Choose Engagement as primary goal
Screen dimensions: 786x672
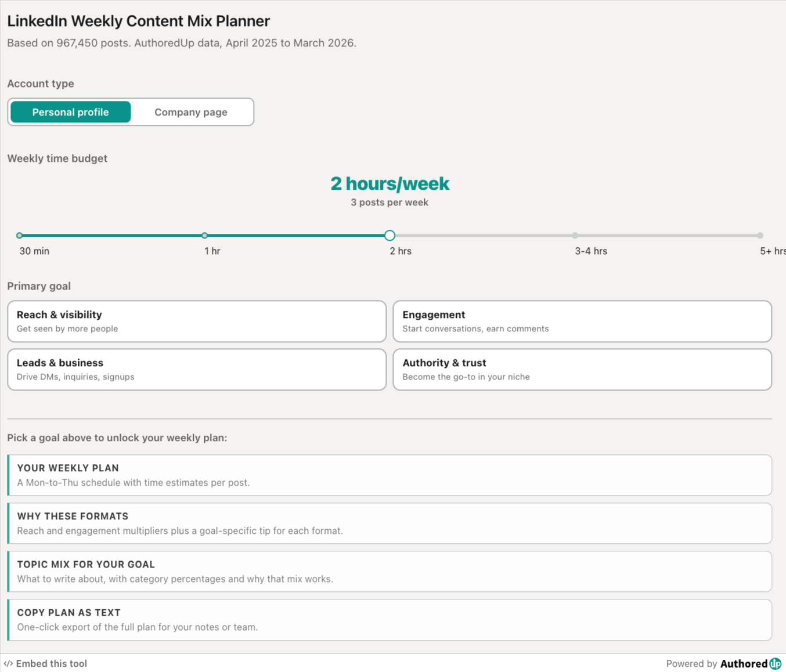(x=582, y=321)
